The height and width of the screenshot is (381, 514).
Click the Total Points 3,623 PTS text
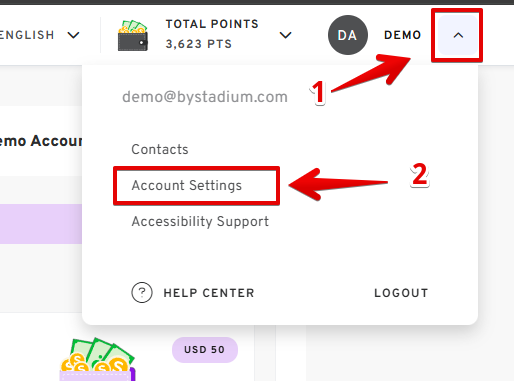coord(212,34)
